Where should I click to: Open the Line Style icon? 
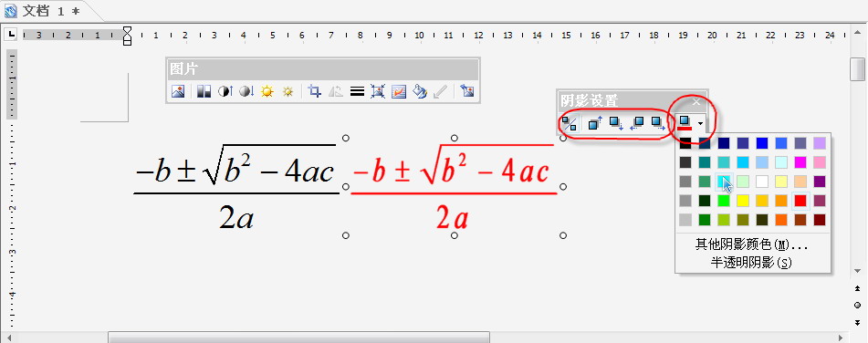coord(357,91)
